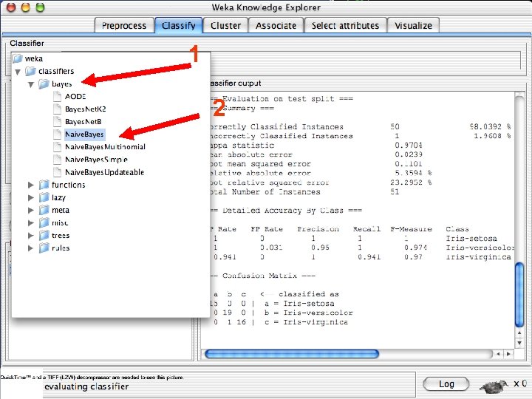Click 'Iris-setosa' in the accuracy table
Screen dimensions: 532x399
471,239
